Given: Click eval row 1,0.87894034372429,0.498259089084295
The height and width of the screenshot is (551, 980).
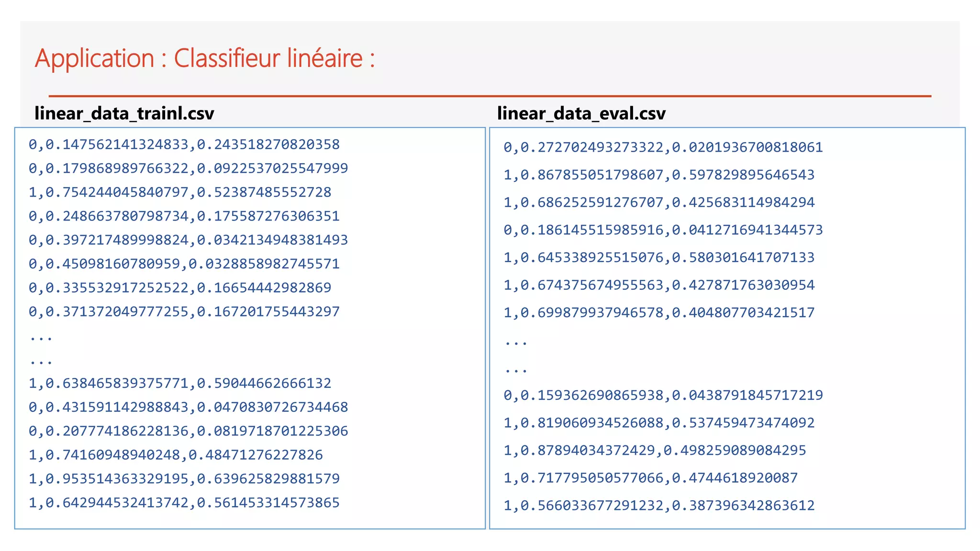Looking at the screenshot, I should tap(655, 451).
